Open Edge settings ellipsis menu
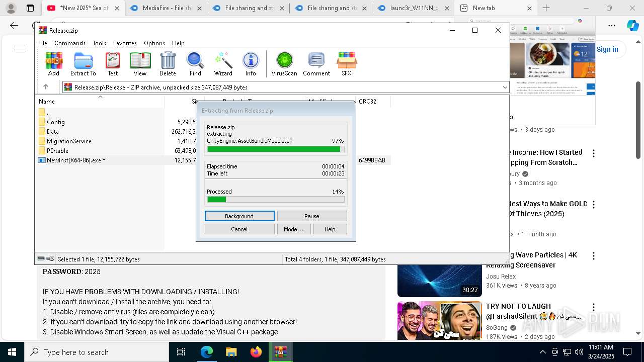644x362 pixels. [612, 26]
